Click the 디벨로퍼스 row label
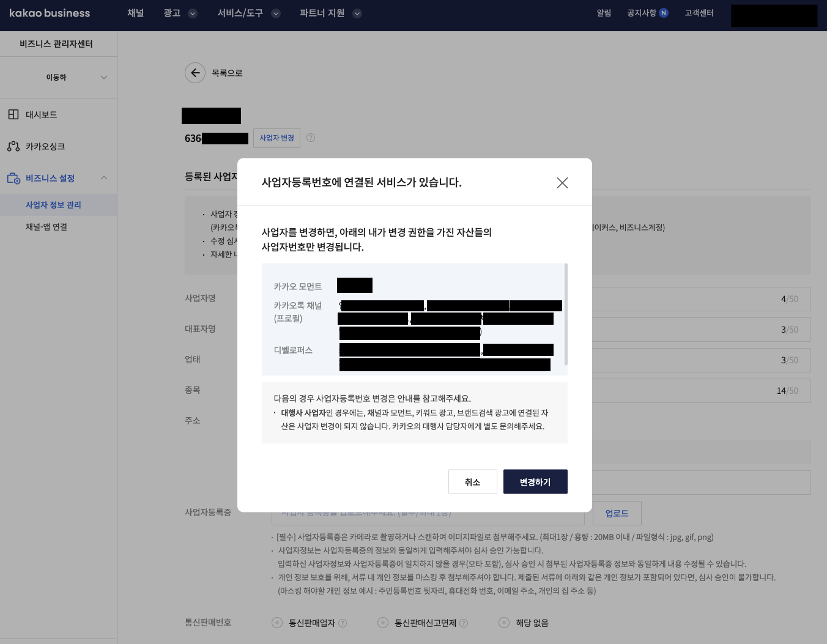The image size is (827, 644). click(x=293, y=350)
